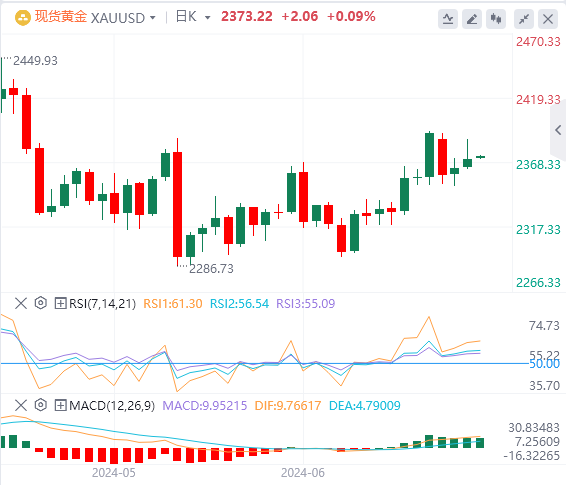Click the RSI 74.73 axis label

pos(544,326)
